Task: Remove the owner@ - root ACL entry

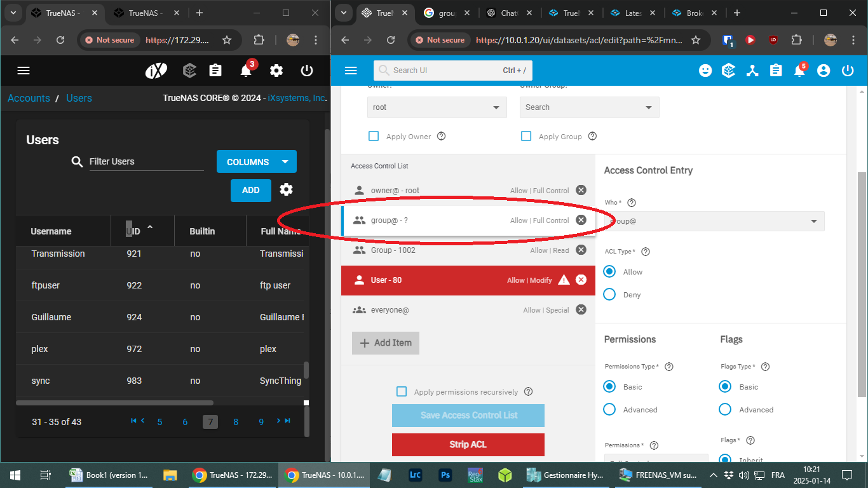Action: [581, 190]
